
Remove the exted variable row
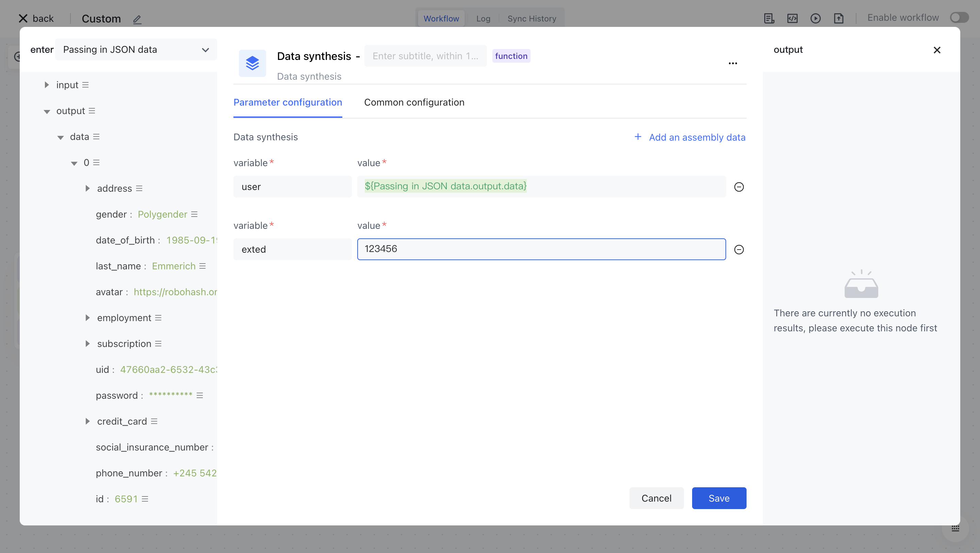click(x=739, y=250)
